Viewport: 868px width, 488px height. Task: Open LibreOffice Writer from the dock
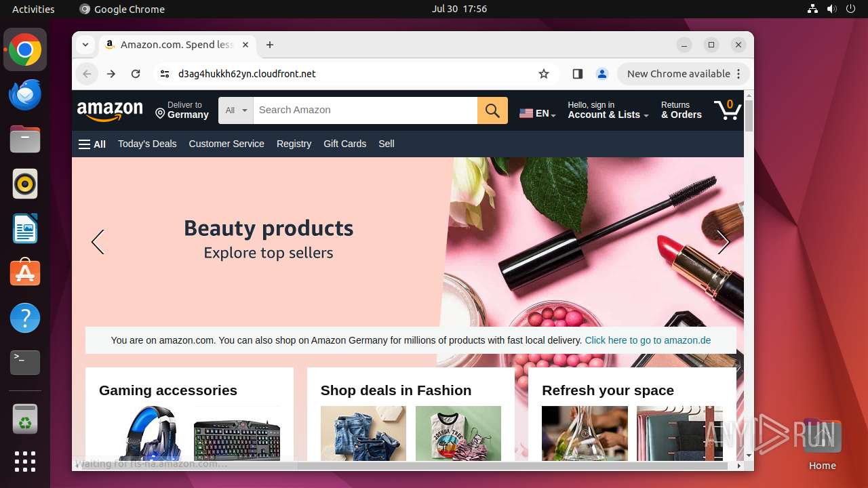25,228
